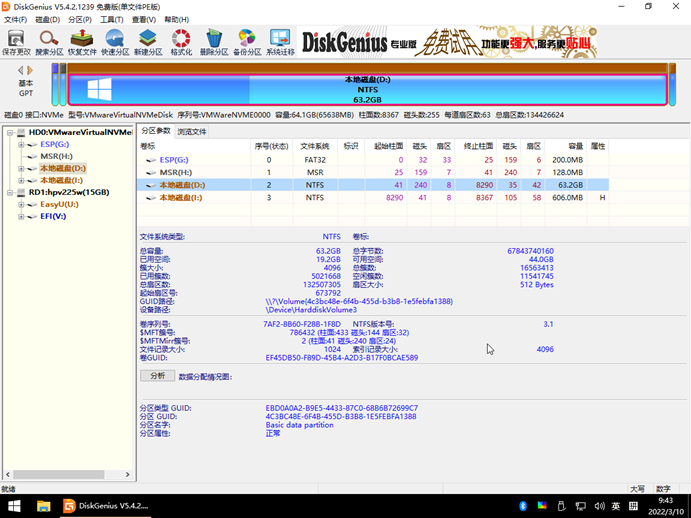Viewport: 691px width, 518px height.
Task: Click the 序号(状态) column header
Action: coord(271,146)
